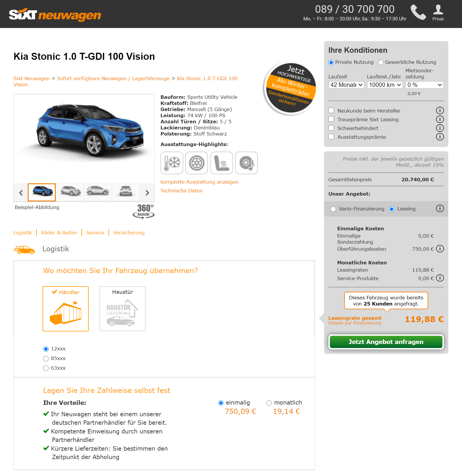Check Schwerbehindert checkbox
Screen dimensions: 462x476
pyautogui.click(x=331, y=128)
